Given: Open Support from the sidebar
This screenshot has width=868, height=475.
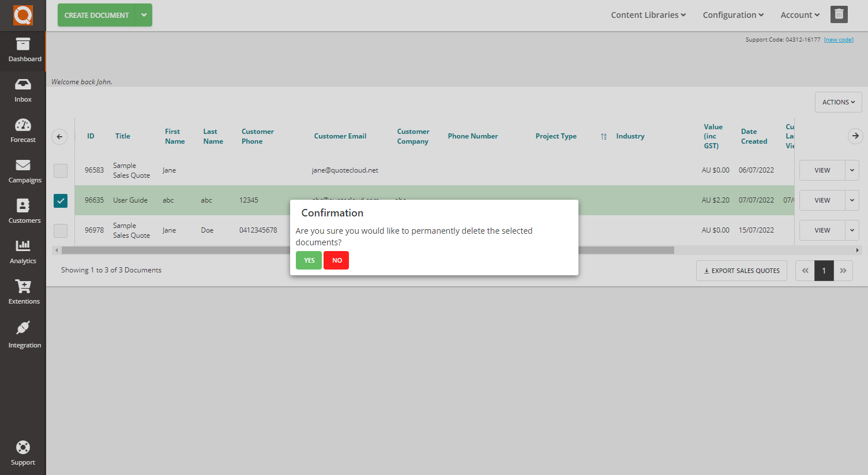Looking at the screenshot, I should click(23, 452).
